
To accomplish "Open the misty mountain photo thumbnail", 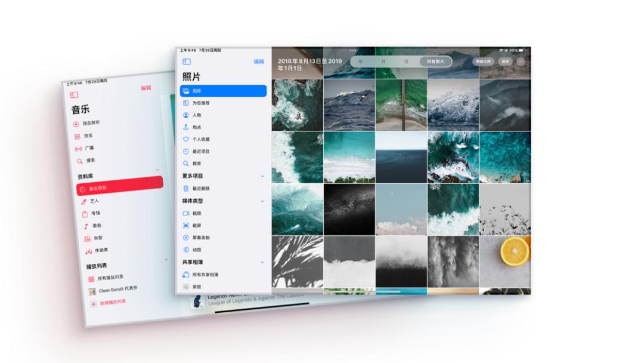I will [505, 105].
